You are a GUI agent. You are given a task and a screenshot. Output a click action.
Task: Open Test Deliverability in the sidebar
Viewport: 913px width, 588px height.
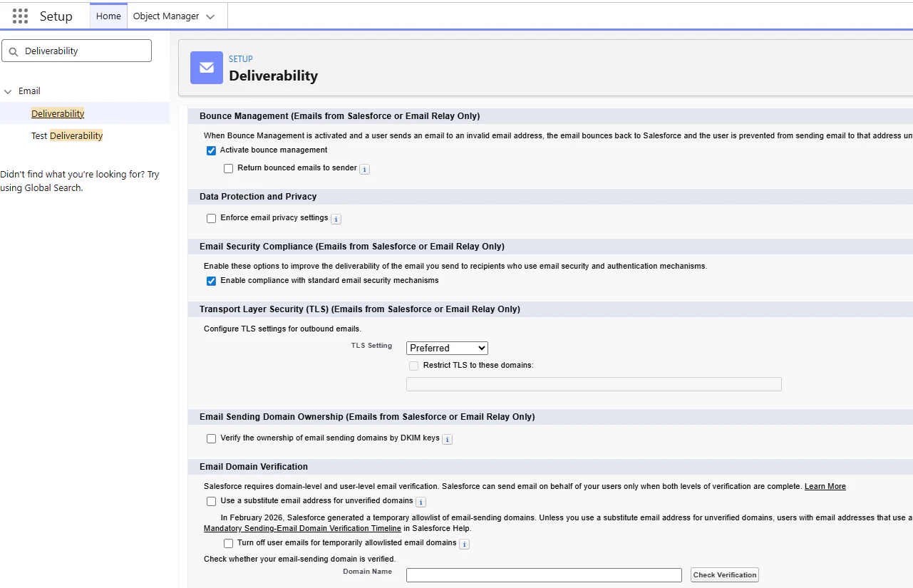pyautogui.click(x=67, y=135)
